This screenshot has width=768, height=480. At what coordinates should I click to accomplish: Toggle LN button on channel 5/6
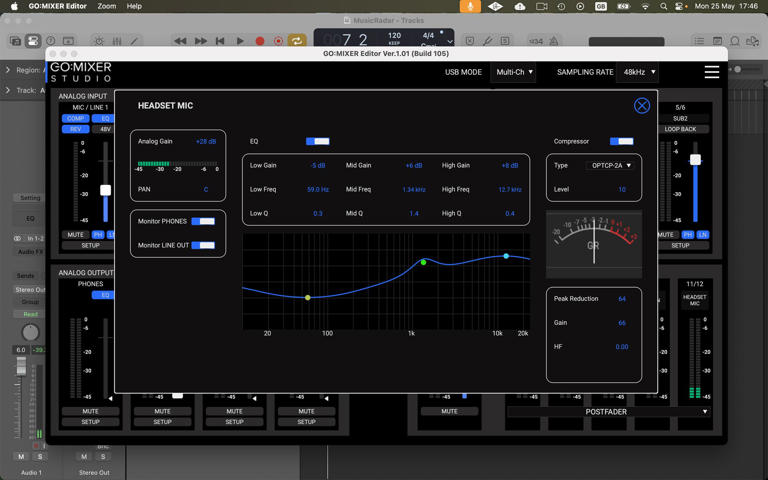pos(703,235)
